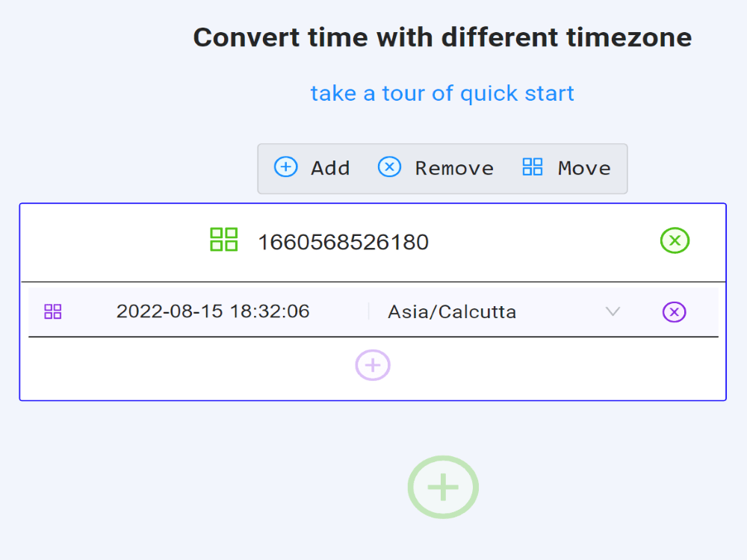
Task: Remove the Asia/Calcutta row with the purple X icon
Action: point(675,311)
